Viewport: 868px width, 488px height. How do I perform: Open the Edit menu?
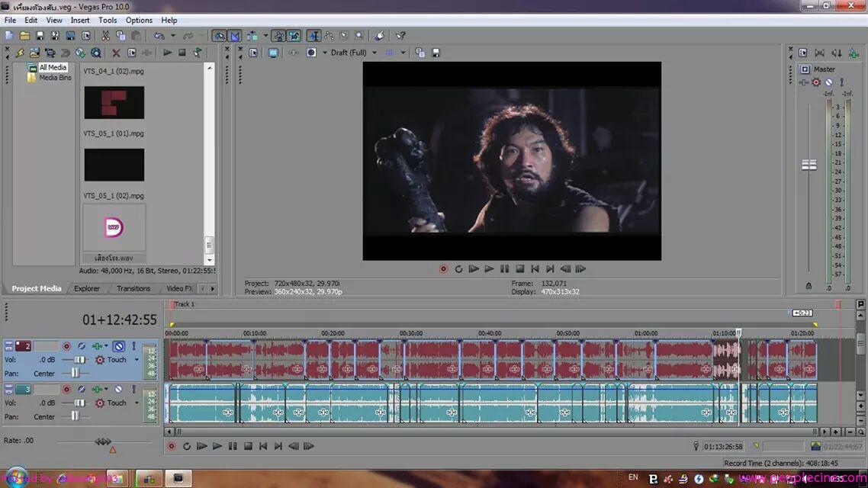pos(31,20)
